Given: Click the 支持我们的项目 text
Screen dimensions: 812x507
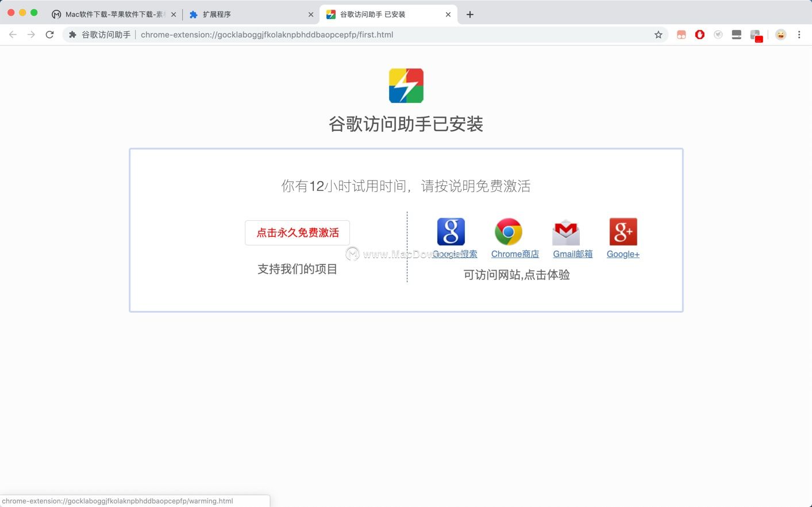Looking at the screenshot, I should 298,269.
